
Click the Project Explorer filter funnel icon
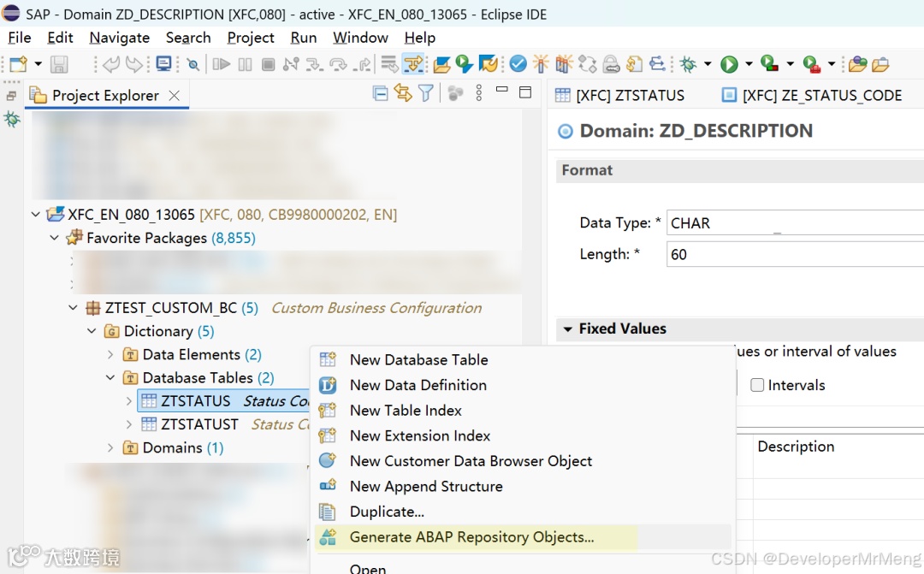pyautogui.click(x=425, y=93)
